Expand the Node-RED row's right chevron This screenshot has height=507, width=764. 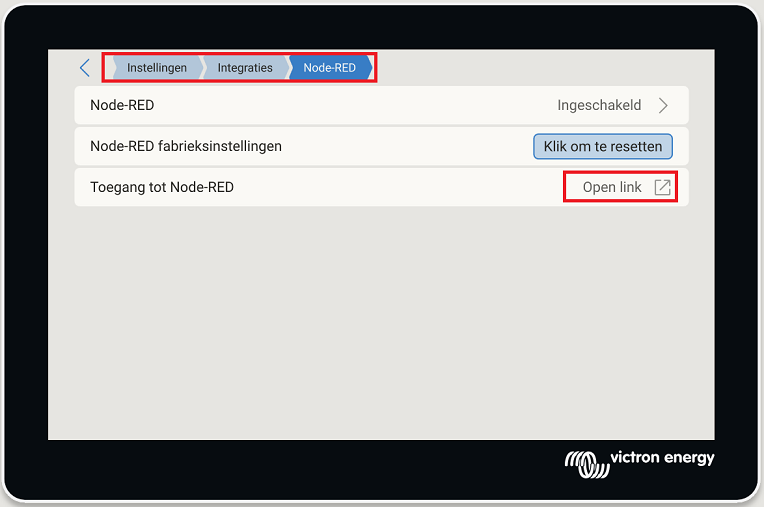coord(663,105)
